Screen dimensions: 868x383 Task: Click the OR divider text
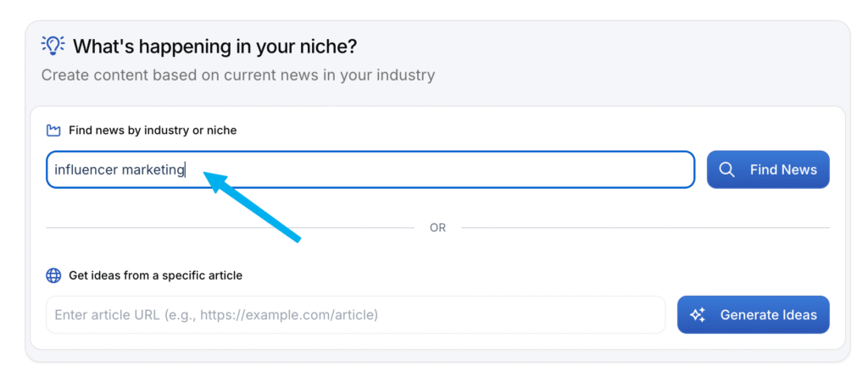pos(437,228)
